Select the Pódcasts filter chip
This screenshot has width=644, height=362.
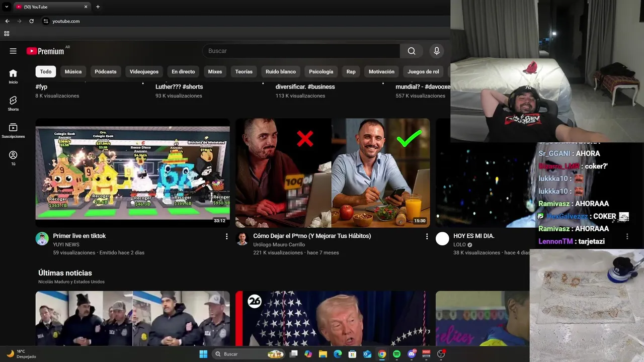(x=106, y=71)
